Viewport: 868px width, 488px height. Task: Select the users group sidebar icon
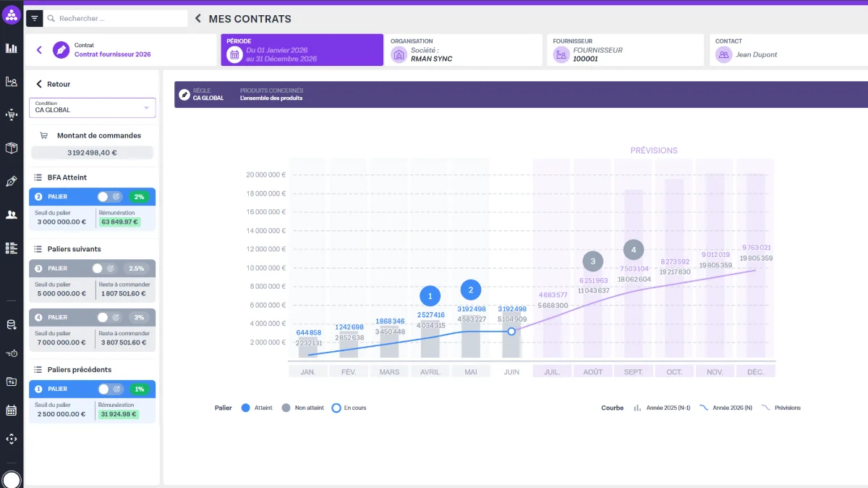coord(12,215)
